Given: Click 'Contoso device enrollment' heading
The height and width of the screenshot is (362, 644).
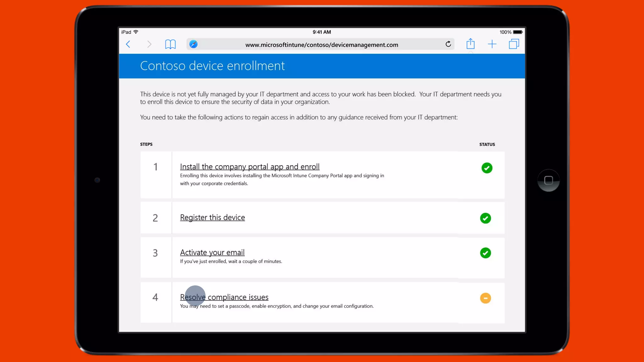Looking at the screenshot, I should pyautogui.click(x=212, y=66).
